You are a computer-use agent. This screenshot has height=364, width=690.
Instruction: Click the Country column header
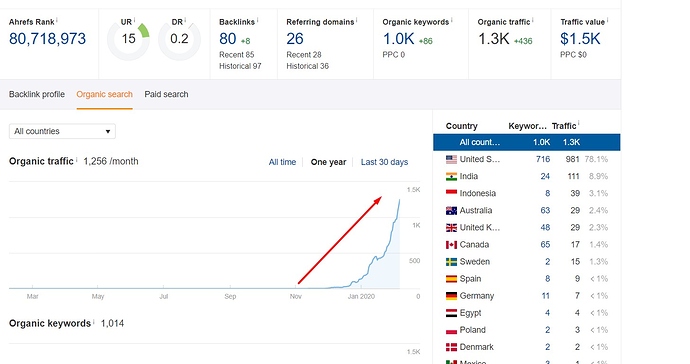[462, 126]
